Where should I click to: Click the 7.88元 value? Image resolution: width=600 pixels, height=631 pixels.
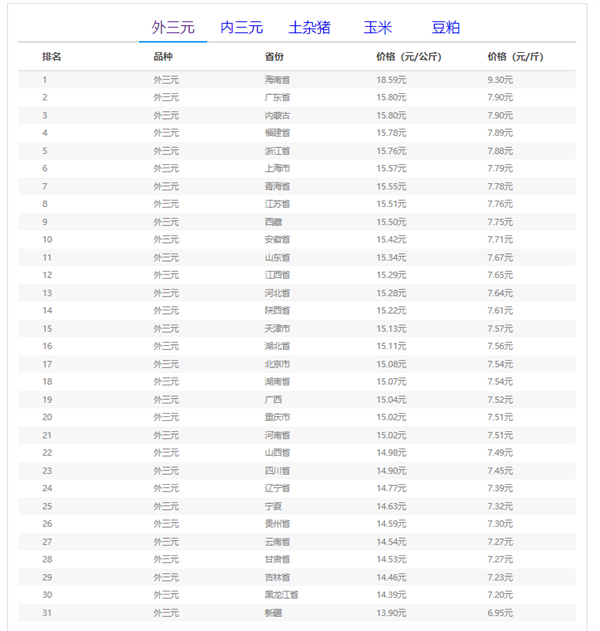(500, 151)
